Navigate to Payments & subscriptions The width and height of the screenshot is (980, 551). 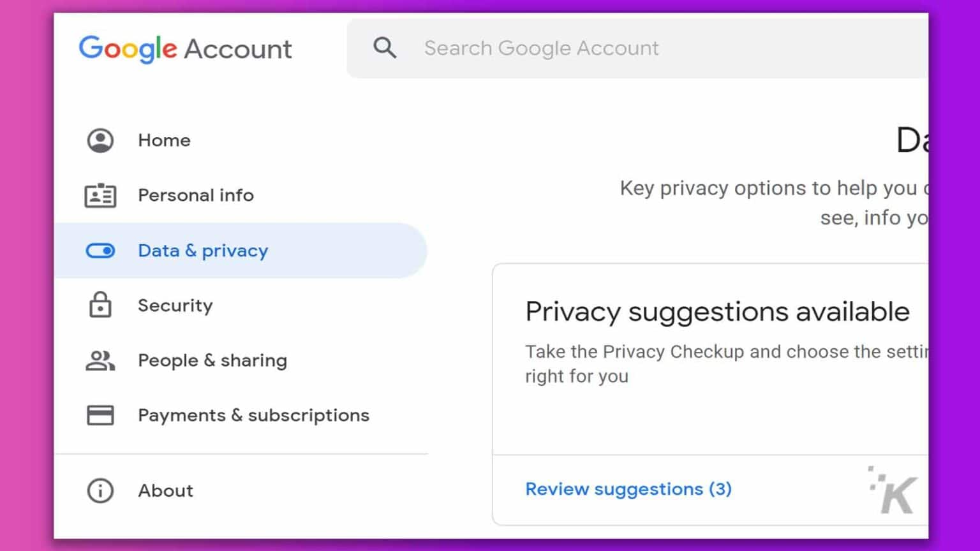pyautogui.click(x=253, y=415)
